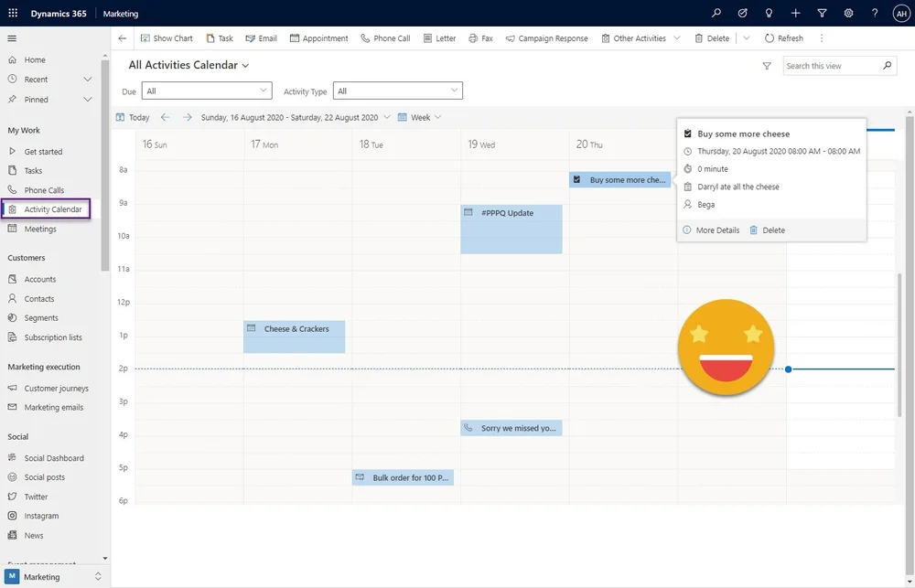The width and height of the screenshot is (915, 588).
Task: Click the back arrow above All Activities Calendar
Action: point(121,37)
